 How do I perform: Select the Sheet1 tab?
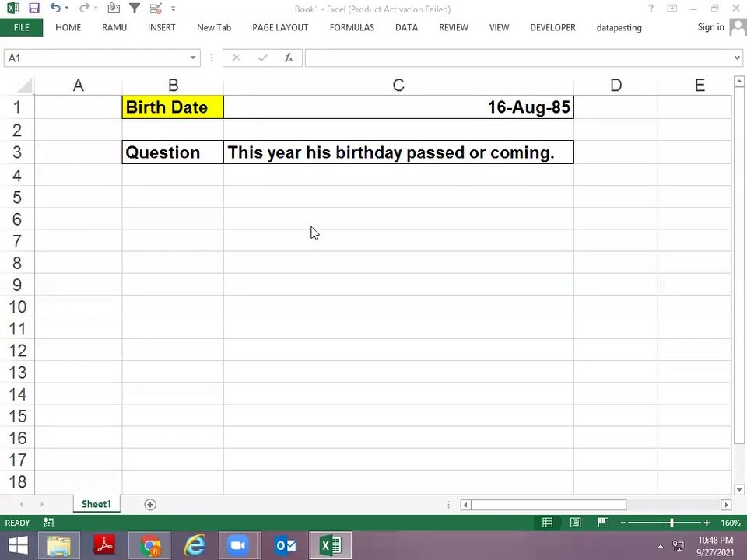tap(96, 504)
